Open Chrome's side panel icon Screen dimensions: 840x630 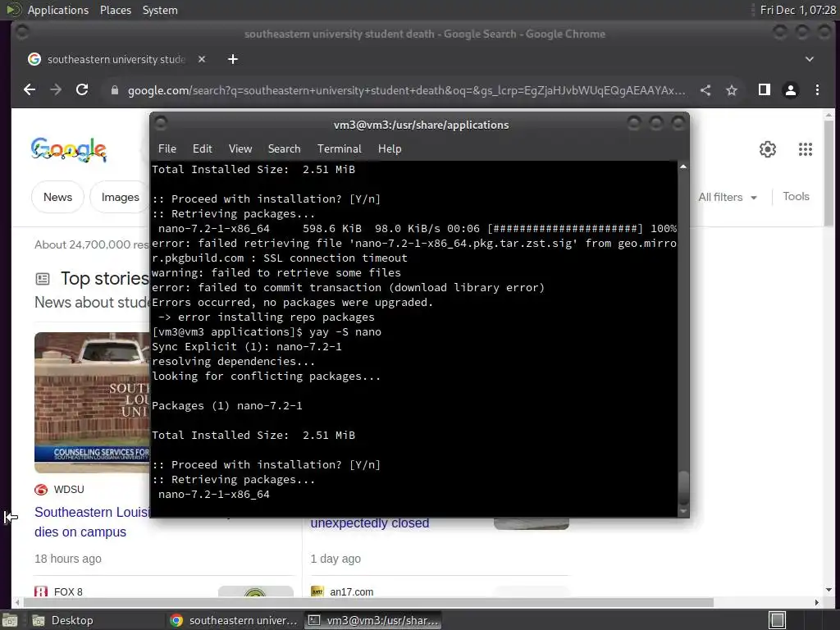pos(765,90)
